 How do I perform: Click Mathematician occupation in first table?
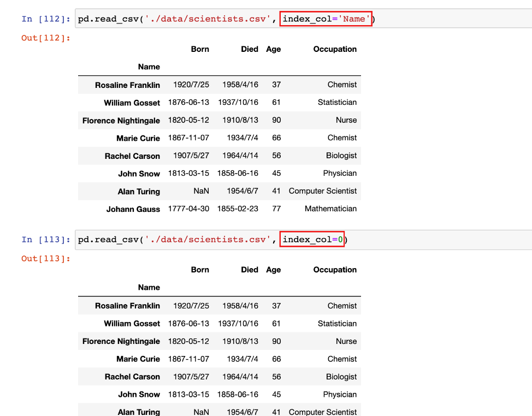tap(330, 209)
